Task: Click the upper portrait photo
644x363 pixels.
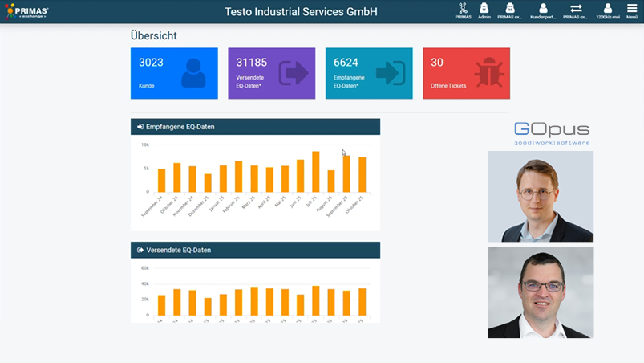Action: 541,197
